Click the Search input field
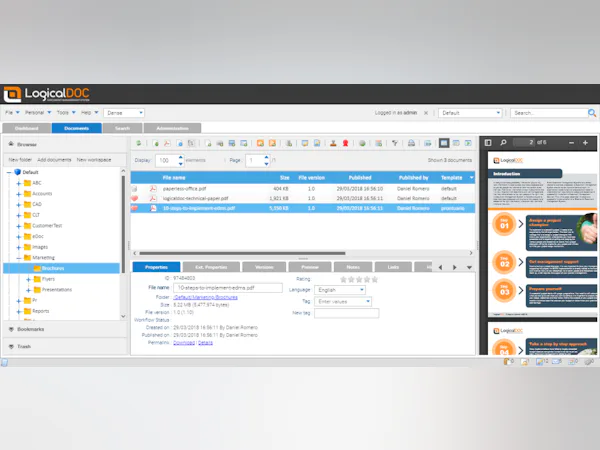 549,113
